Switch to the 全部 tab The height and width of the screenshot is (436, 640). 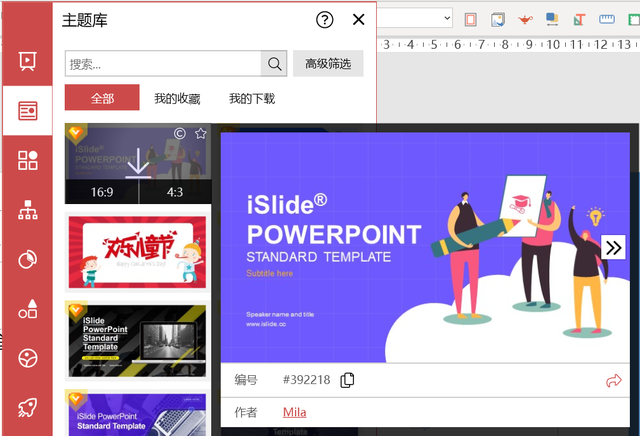click(x=102, y=98)
